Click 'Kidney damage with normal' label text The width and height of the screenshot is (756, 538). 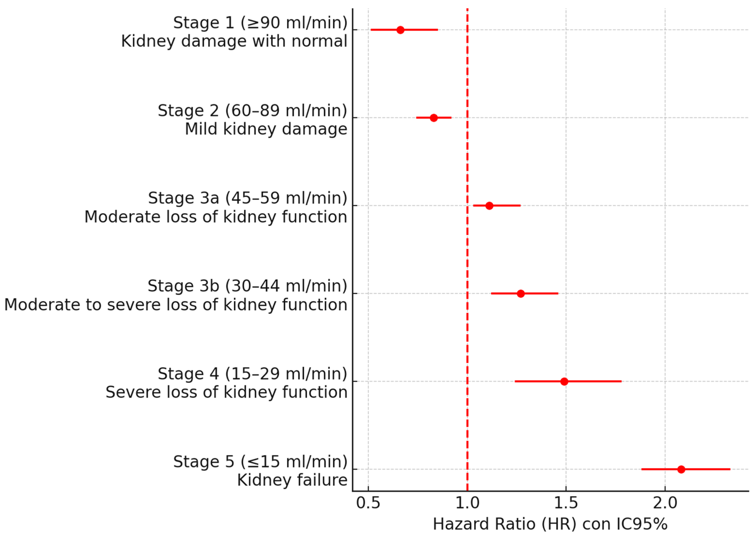[234, 41]
